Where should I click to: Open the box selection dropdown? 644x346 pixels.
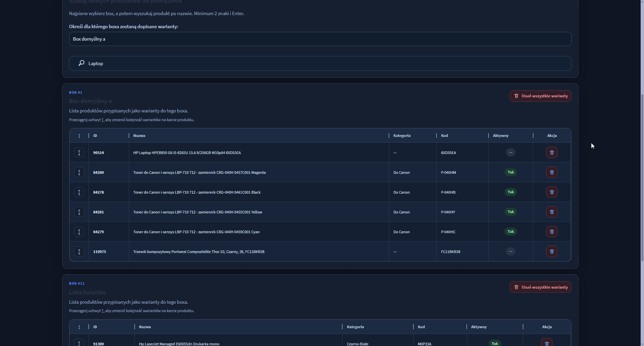click(x=320, y=39)
